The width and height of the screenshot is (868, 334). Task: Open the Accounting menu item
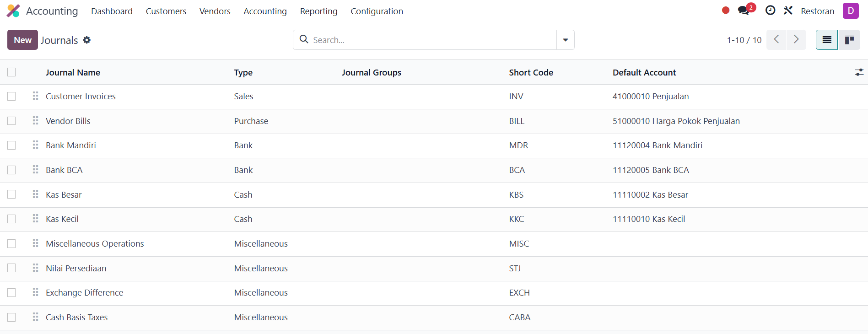pyautogui.click(x=265, y=11)
